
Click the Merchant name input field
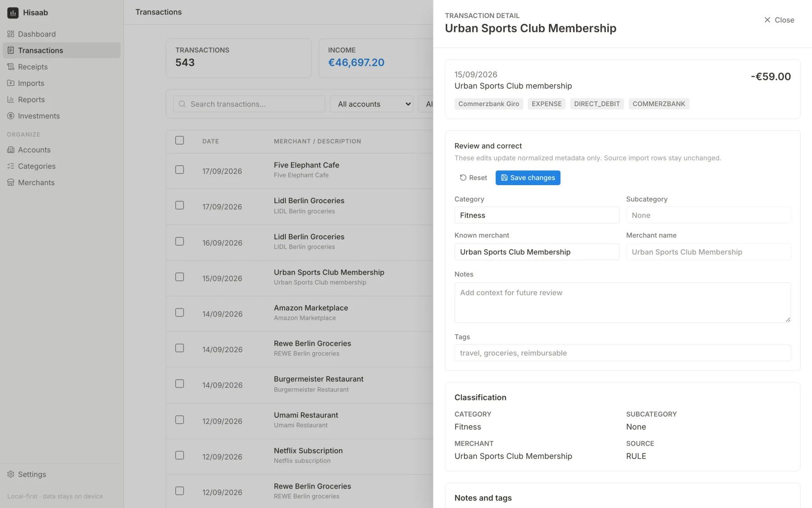(x=708, y=252)
